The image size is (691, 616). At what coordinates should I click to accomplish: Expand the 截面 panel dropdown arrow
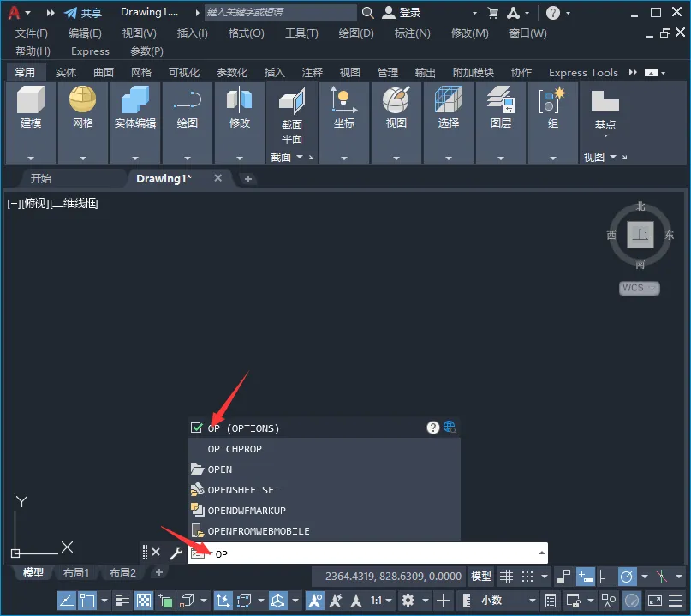click(300, 157)
